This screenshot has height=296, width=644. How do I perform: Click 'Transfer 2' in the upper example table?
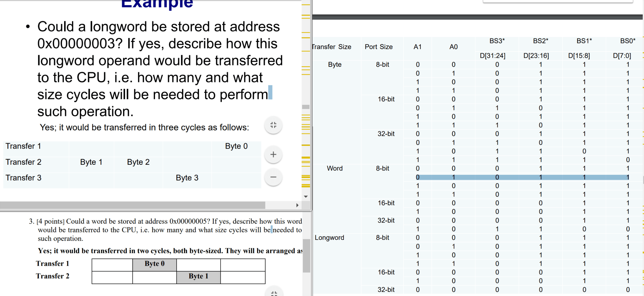(23, 162)
